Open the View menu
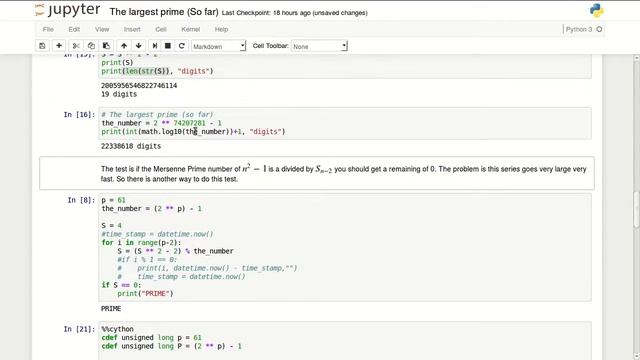Screen dimensions: 640x360 [x=102, y=29]
